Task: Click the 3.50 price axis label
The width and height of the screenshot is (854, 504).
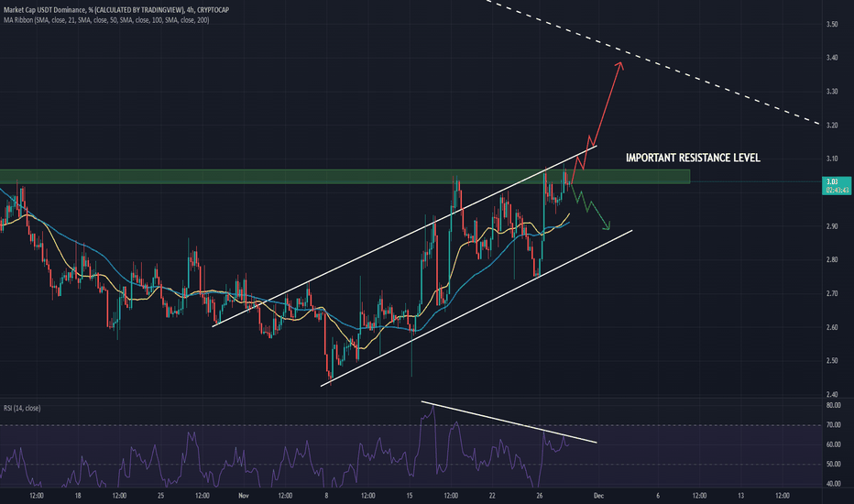Action: (x=832, y=25)
